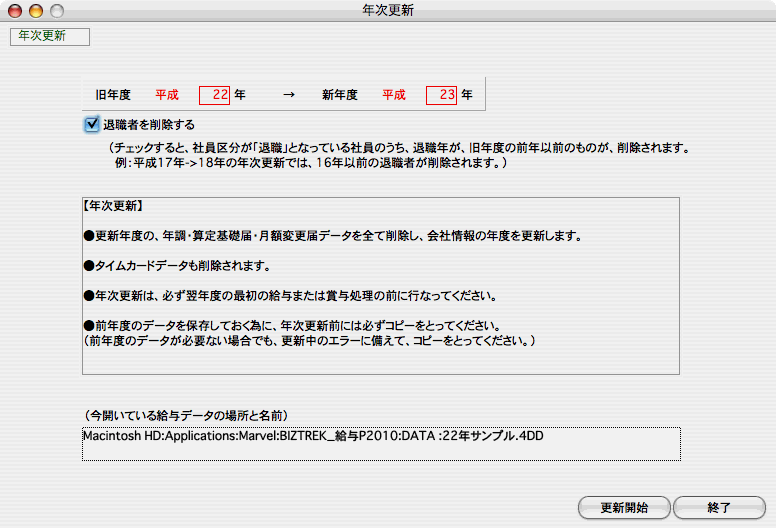
Task: Click inside the 【年次更新】 notes text box
Action: 381,285
